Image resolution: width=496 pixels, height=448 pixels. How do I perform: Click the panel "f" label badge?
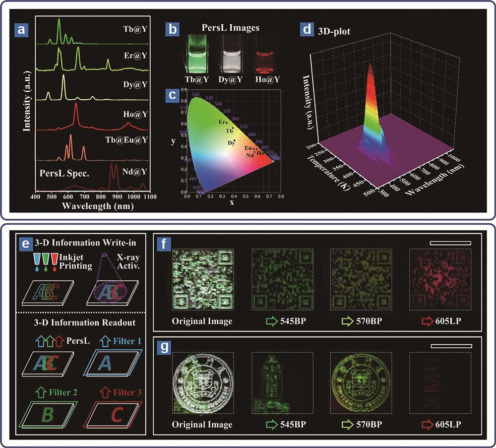click(164, 244)
